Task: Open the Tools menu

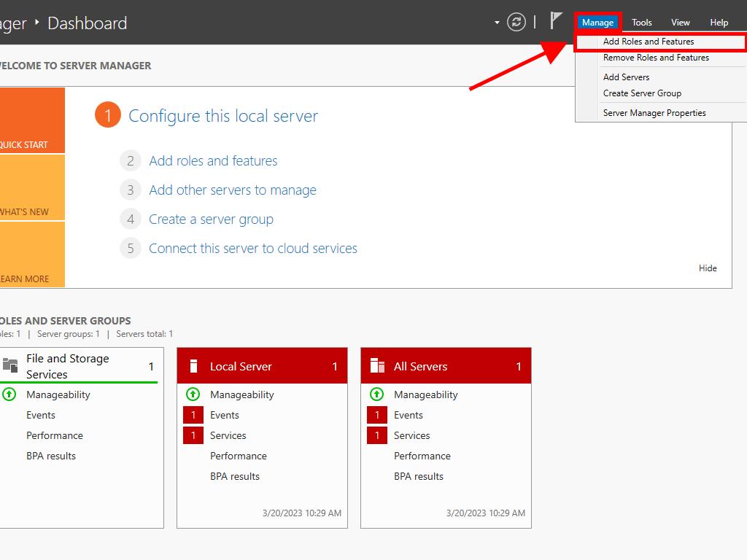Action: tap(642, 23)
